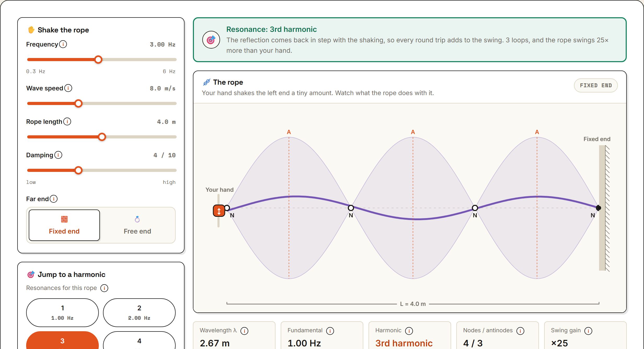The image size is (644, 349).
Task: Open the Harmonic card info icon
Action: (x=409, y=331)
